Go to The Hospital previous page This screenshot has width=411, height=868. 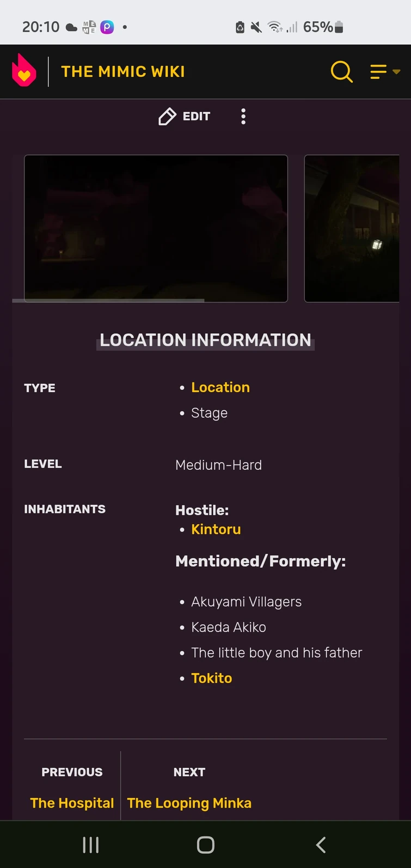(x=72, y=803)
